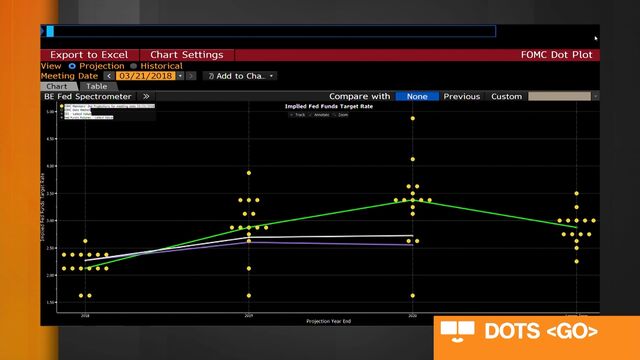Go to the previous meeting date arrow
Screen dimensions: 640x360
[109, 76]
